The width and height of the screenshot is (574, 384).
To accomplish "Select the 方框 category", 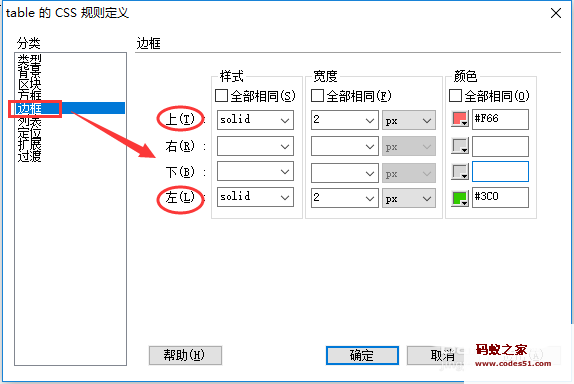I will click(30, 96).
